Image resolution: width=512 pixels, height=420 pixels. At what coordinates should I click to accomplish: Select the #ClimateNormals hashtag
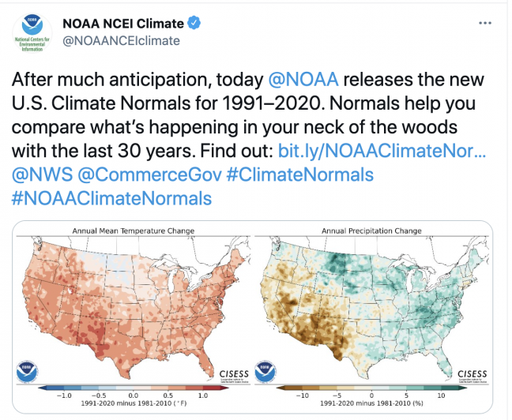click(x=299, y=174)
